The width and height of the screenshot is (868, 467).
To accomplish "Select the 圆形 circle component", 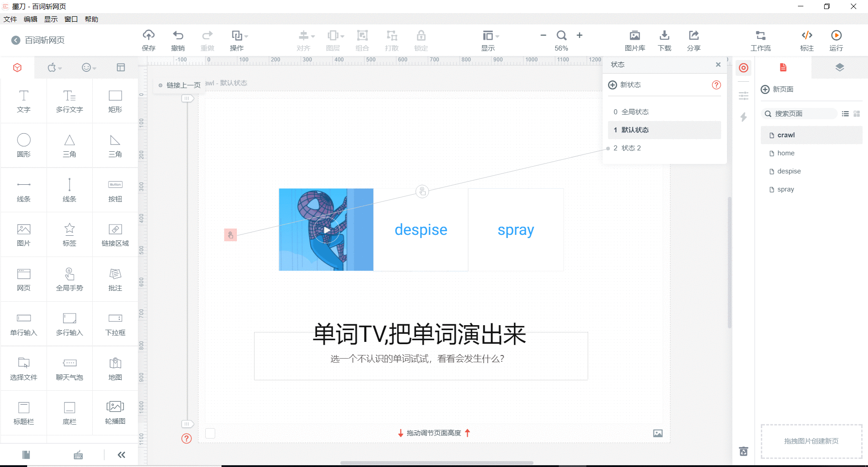I will (x=24, y=145).
